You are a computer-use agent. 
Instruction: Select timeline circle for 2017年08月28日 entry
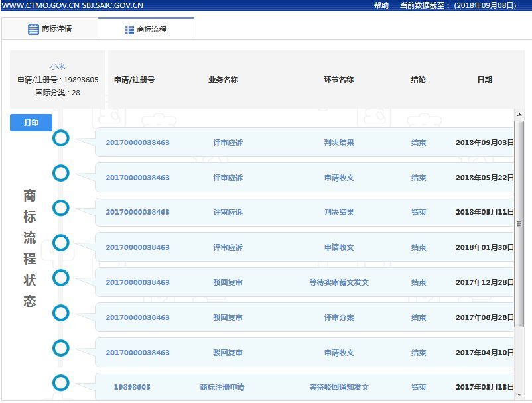pyautogui.click(x=61, y=313)
